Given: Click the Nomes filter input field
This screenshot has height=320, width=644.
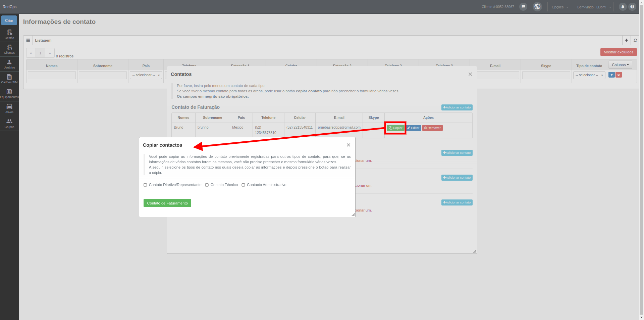Looking at the screenshot, I should [52, 75].
